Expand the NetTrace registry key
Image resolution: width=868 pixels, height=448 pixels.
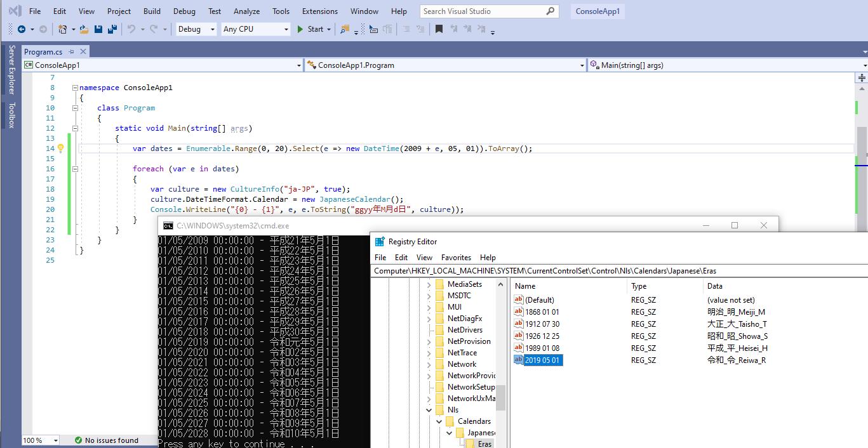[x=429, y=353]
